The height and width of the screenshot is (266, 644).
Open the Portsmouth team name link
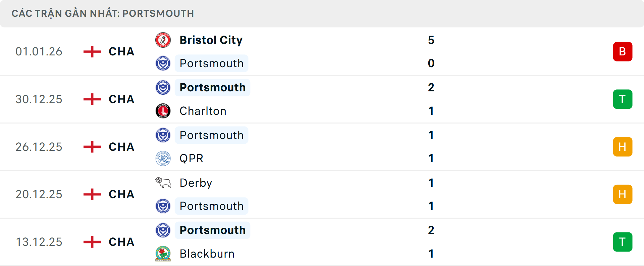click(x=211, y=63)
